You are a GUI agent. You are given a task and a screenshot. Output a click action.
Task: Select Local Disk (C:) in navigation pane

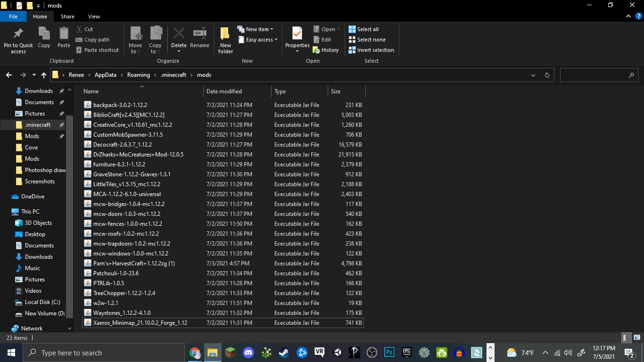[42, 302]
